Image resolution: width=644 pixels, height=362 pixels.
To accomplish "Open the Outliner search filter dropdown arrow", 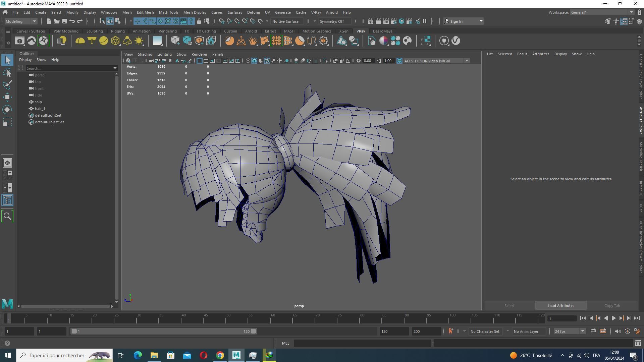I will [115, 68].
